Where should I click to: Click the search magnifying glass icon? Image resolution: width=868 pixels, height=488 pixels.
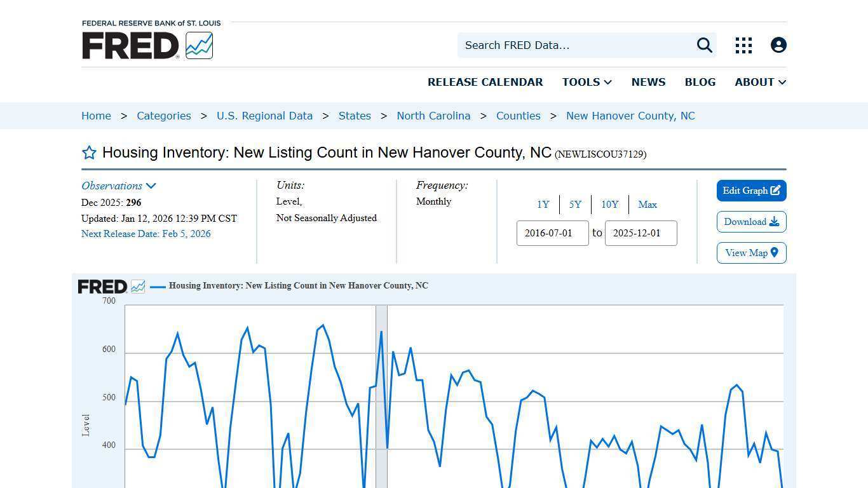tap(704, 45)
